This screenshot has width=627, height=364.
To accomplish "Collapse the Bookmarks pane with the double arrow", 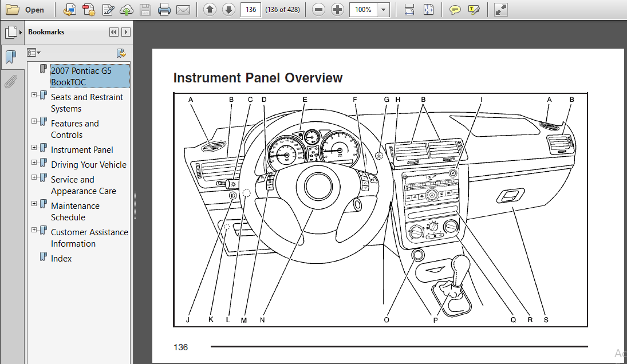I will click(x=113, y=32).
